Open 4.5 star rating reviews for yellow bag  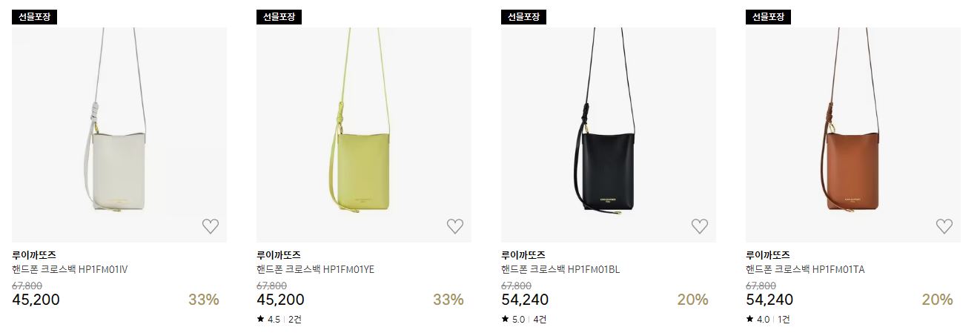(x=279, y=320)
